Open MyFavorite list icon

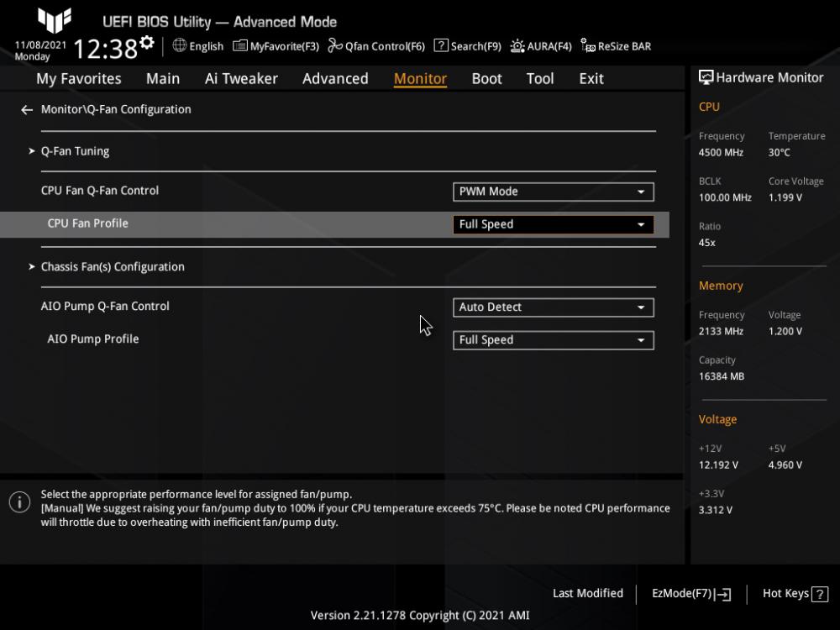pyautogui.click(x=240, y=46)
